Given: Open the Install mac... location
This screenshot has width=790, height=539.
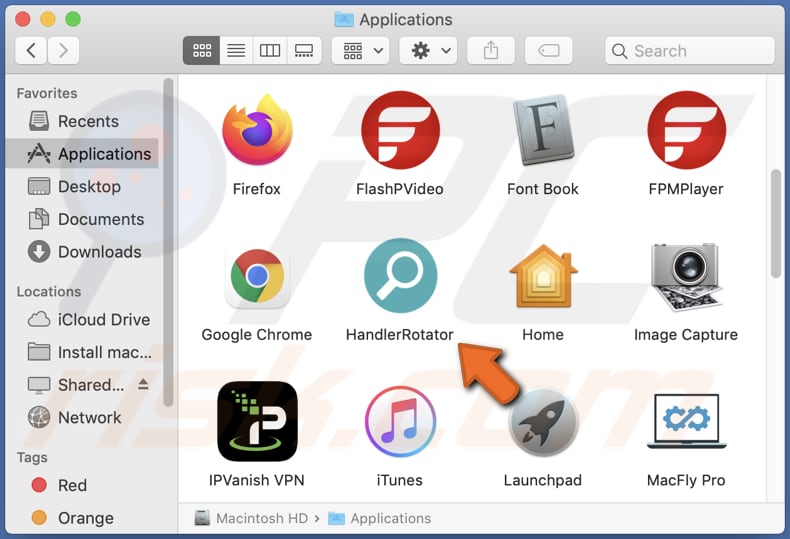Looking at the screenshot, I should click(x=83, y=352).
